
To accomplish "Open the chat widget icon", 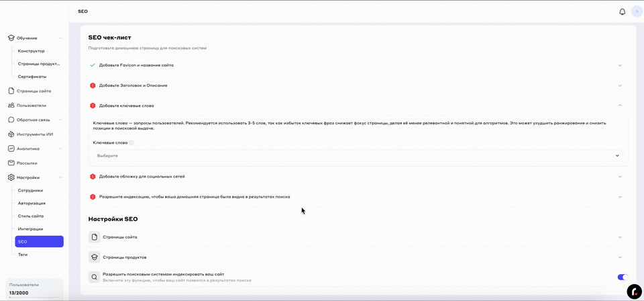I will pyautogui.click(x=633, y=291).
